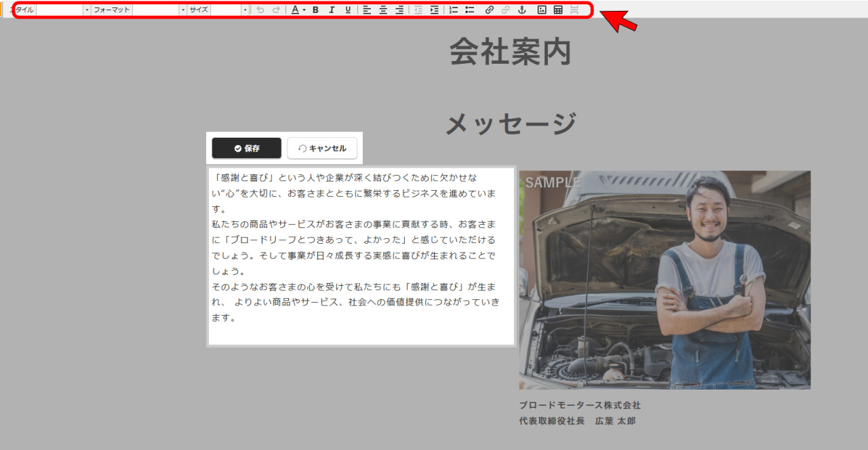The image size is (868, 450).
Task: Insert a bulleted list
Action: 470,10
